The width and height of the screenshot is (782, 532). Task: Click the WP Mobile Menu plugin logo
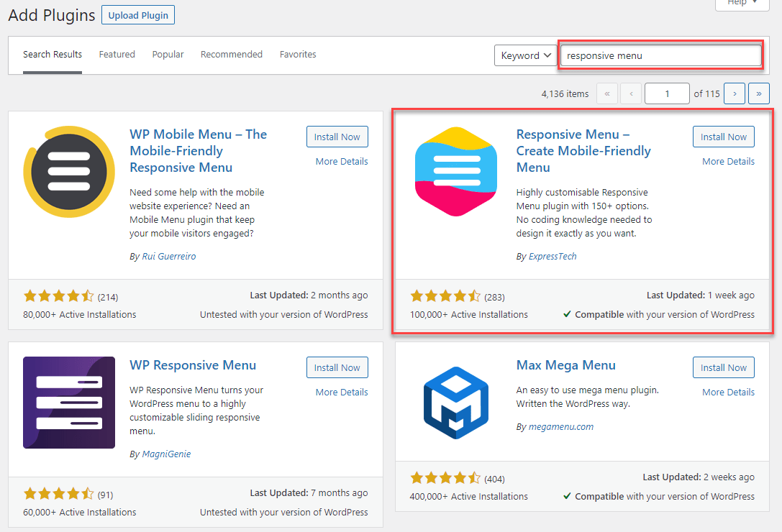click(x=68, y=171)
